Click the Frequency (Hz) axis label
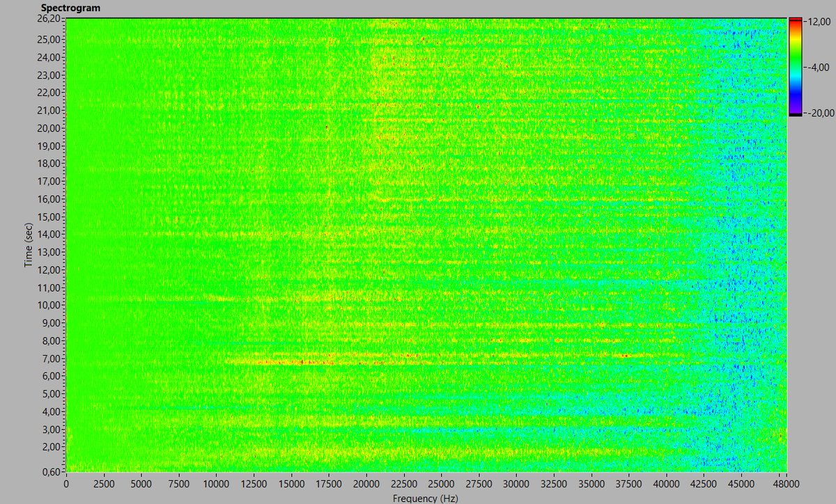 425,498
